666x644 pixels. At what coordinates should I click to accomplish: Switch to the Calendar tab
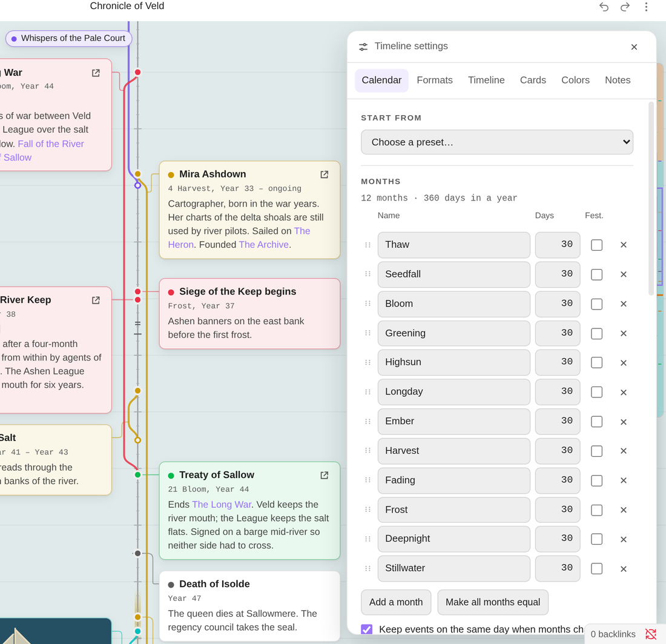click(381, 81)
